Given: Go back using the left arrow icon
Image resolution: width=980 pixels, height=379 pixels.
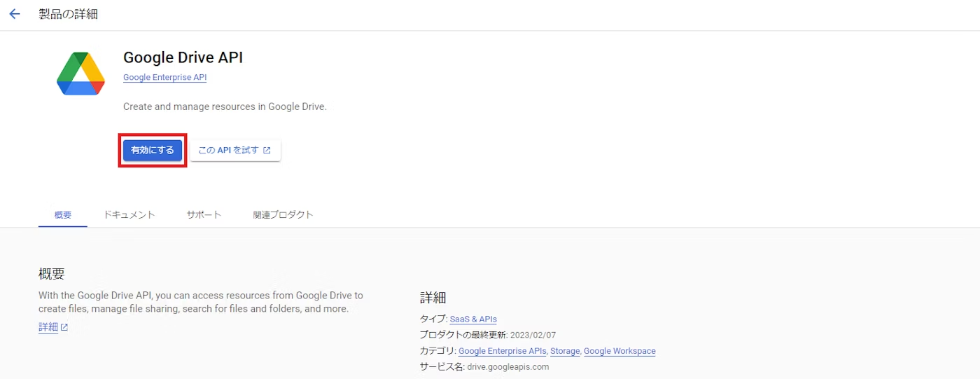Looking at the screenshot, I should coord(15,14).
